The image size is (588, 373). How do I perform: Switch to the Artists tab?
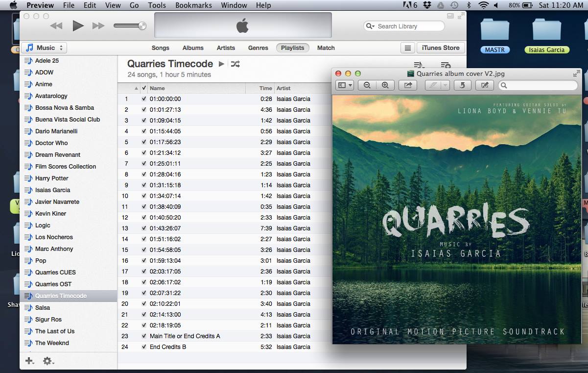226,48
